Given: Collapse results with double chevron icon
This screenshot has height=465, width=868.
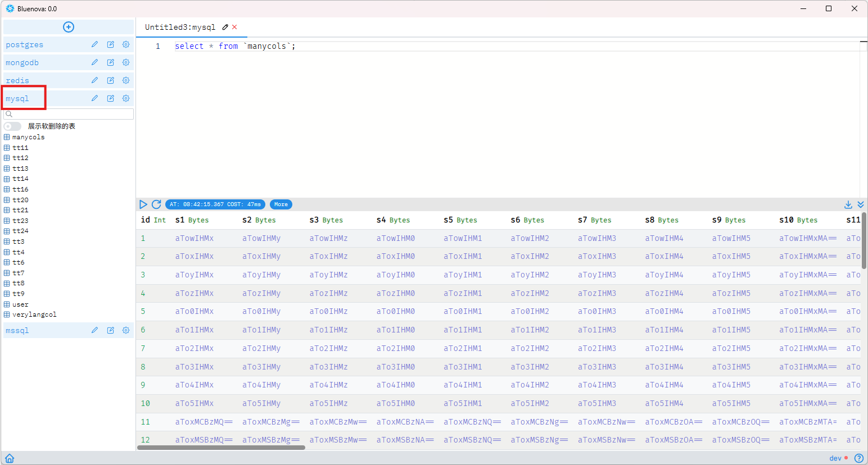Looking at the screenshot, I should [x=861, y=204].
